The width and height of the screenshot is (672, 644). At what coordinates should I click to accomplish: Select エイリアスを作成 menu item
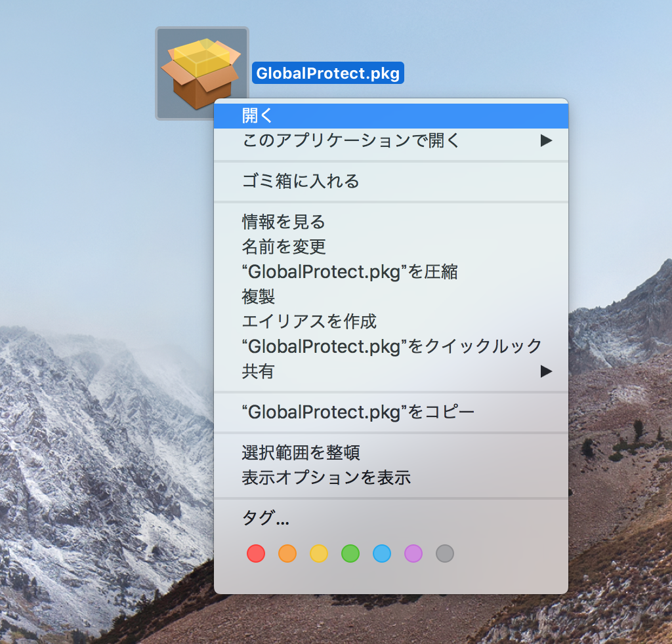pos(391,321)
